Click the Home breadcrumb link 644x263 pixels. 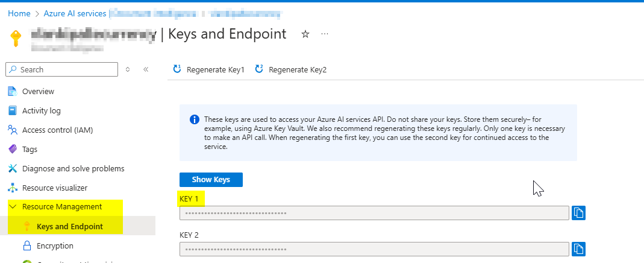point(19,13)
